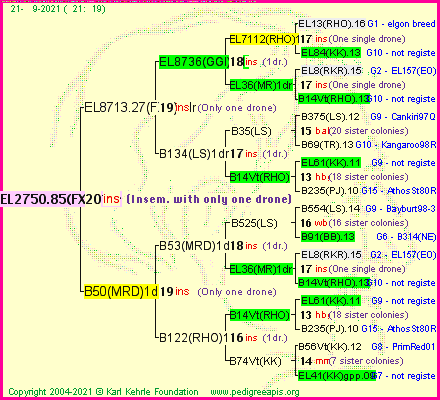
Task: Click B14Vt(RHO) under B134(LS)1dr
Action: [260, 177]
